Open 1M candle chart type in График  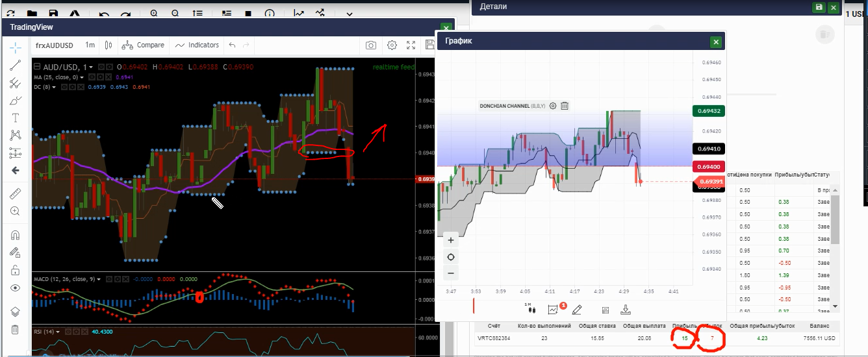tap(529, 309)
